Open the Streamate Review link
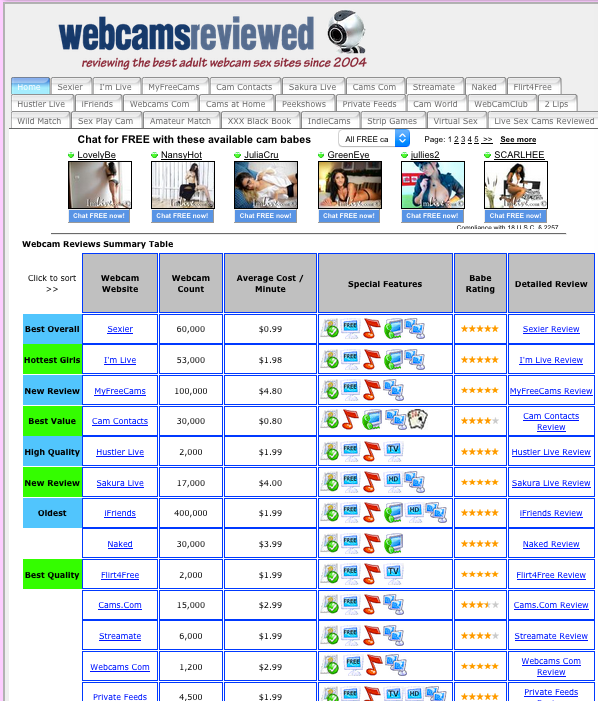This screenshot has width=598, height=701. pos(551,636)
